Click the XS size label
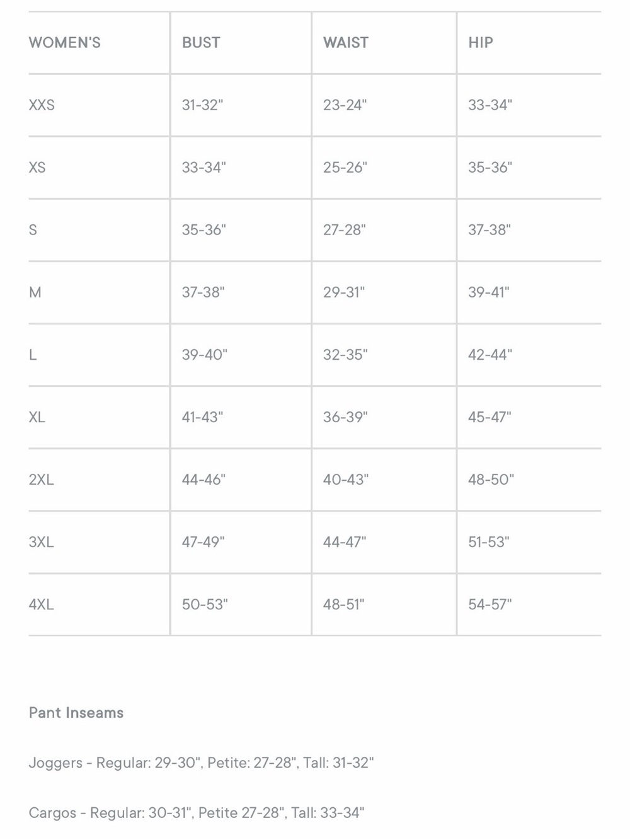This screenshot has width=630, height=840. click(x=37, y=168)
